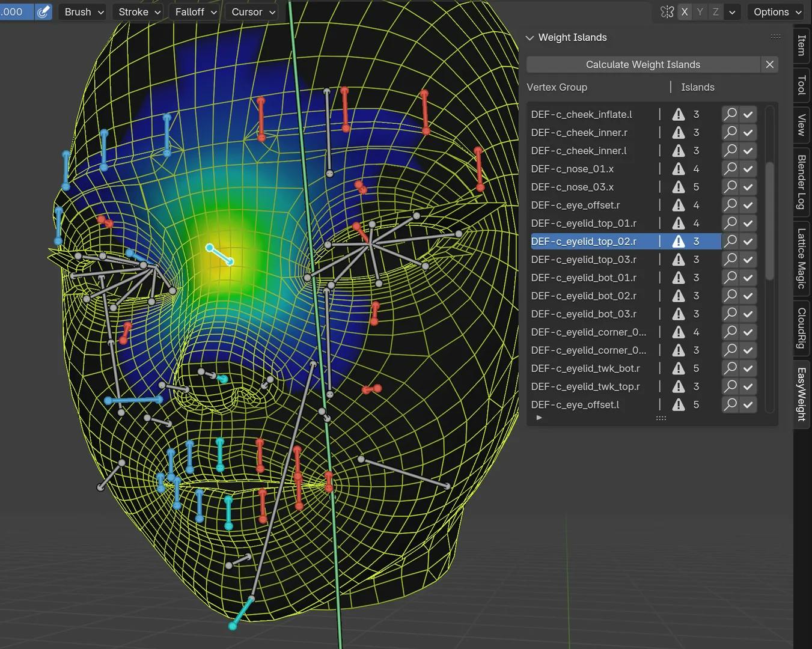Open the Lattice Magic sidebar tab

point(801,258)
